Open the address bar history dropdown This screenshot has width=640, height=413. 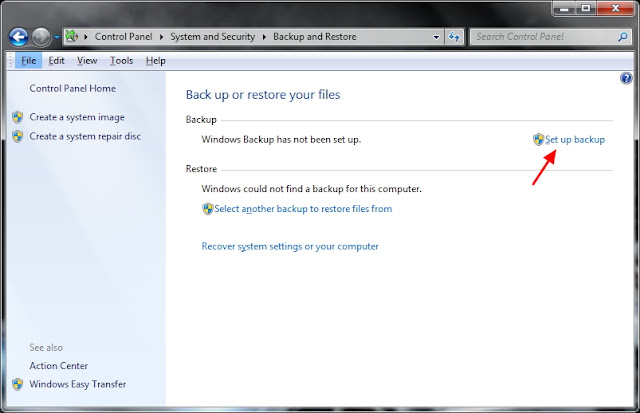(436, 37)
